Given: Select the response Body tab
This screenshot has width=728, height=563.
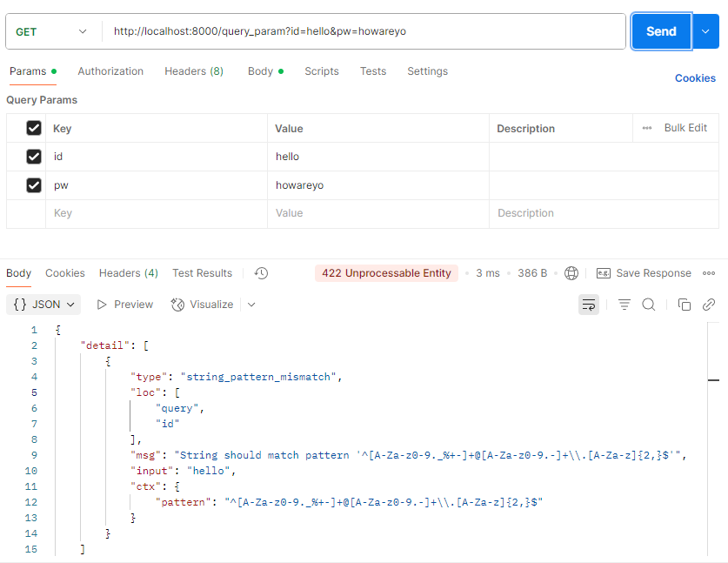Looking at the screenshot, I should point(18,273).
